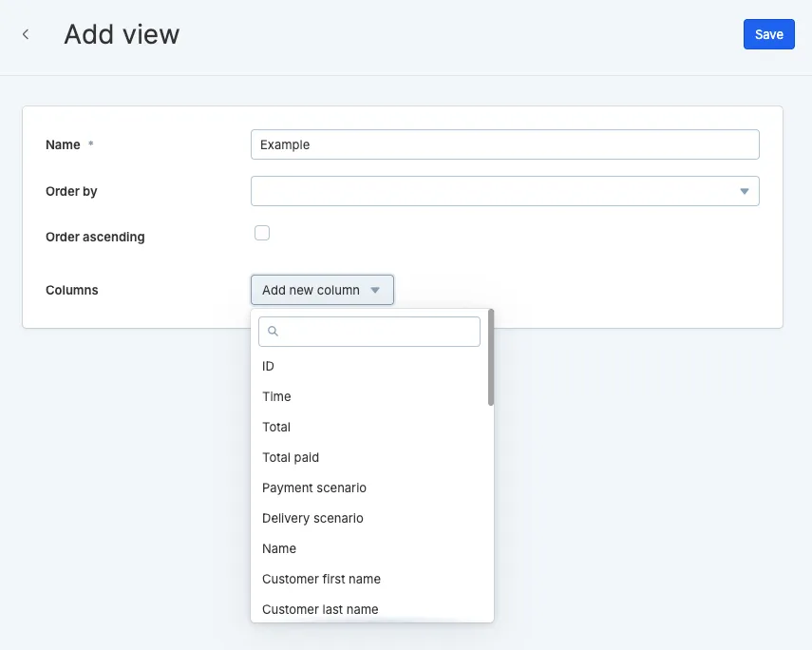This screenshot has height=650, width=812.
Task: Collapse the Add new column dropdown
Action: (322, 290)
